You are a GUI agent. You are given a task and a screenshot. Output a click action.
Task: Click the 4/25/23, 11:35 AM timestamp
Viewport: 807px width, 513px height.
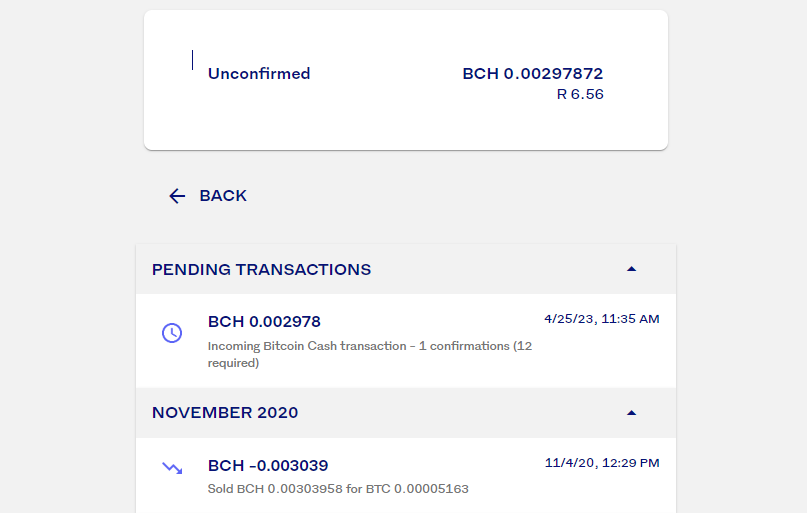pyautogui.click(x=602, y=319)
